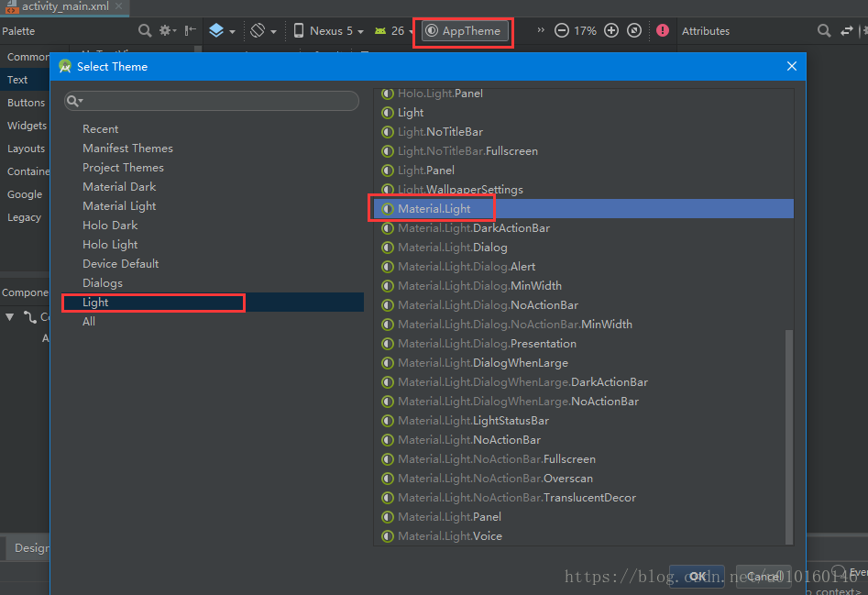Choose the Holo.Light.Panel theme

pyautogui.click(x=440, y=94)
